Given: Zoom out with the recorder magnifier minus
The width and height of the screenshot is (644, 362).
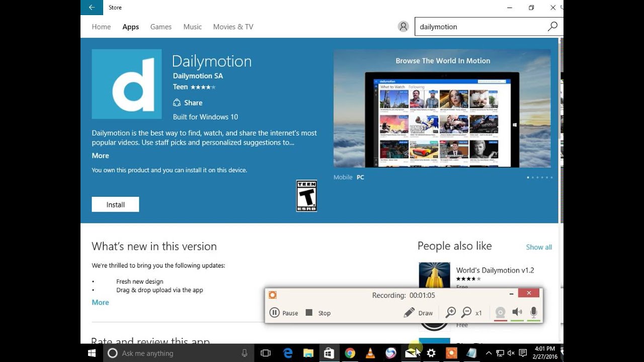Looking at the screenshot, I should (466, 313).
